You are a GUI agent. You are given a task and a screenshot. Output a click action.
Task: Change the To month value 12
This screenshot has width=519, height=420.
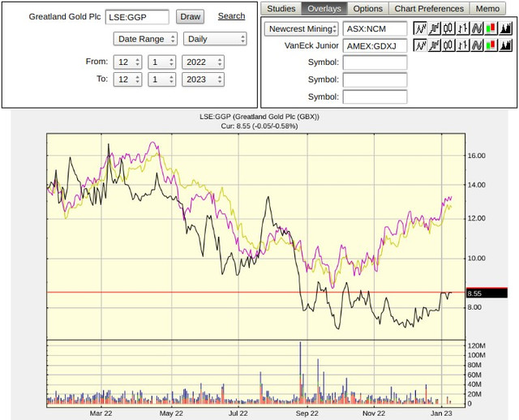point(128,79)
